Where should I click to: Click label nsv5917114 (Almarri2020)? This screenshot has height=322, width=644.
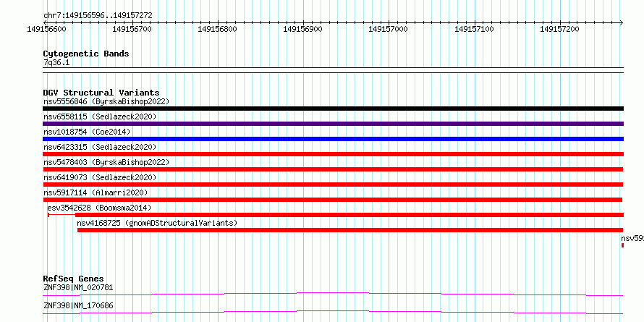point(96,192)
